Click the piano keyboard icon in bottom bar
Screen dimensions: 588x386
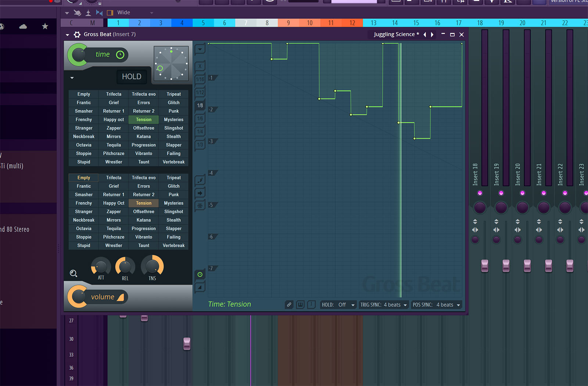coord(300,305)
